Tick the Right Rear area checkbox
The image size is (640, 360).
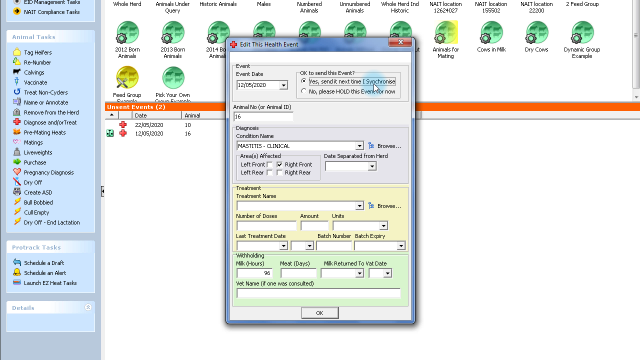279,173
